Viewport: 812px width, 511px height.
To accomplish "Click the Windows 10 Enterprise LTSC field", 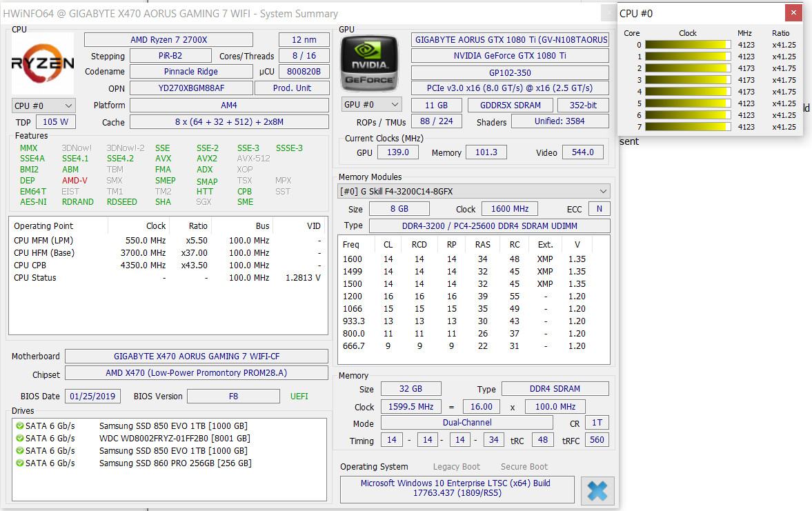I will 457,488.
